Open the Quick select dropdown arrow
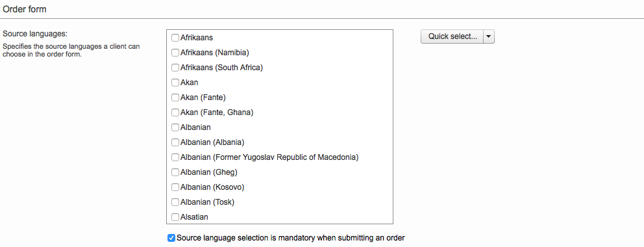 (x=489, y=36)
